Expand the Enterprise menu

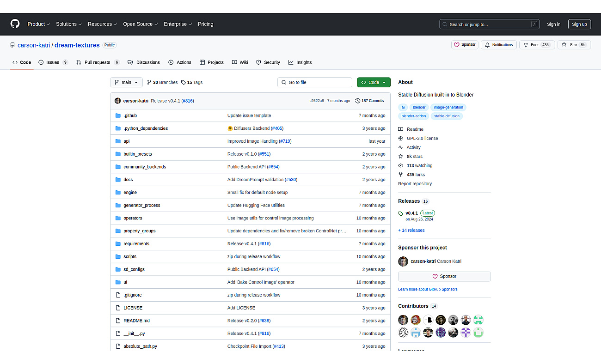[x=178, y=24]
